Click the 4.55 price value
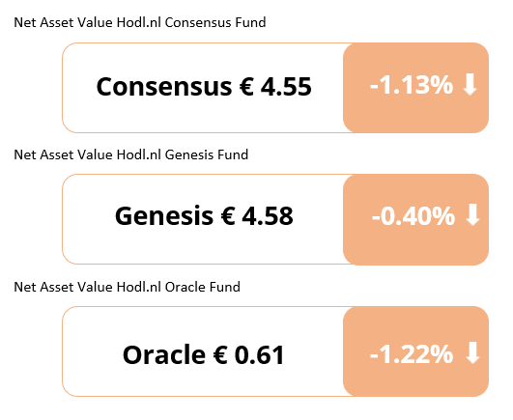Image resolution: width=513 pixels, height=420 pixels. (x=286, y=87)
